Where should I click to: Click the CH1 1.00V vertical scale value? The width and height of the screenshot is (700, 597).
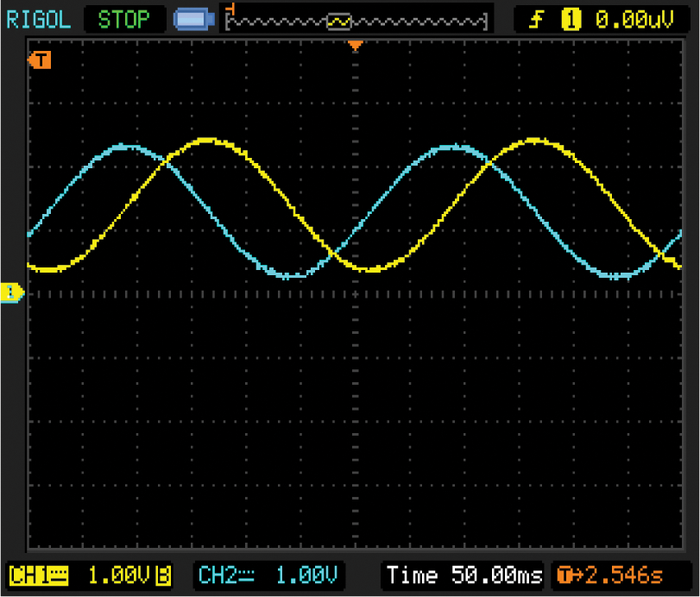coord(120,575)
